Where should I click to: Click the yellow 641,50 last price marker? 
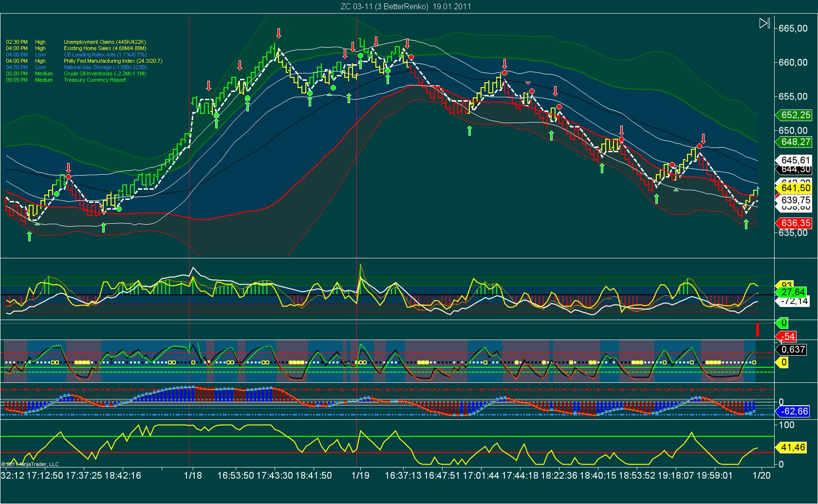tap(794, 188)
